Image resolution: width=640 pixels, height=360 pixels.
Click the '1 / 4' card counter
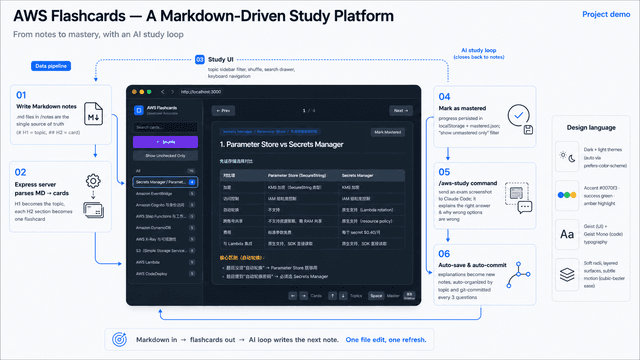(309, 111)
